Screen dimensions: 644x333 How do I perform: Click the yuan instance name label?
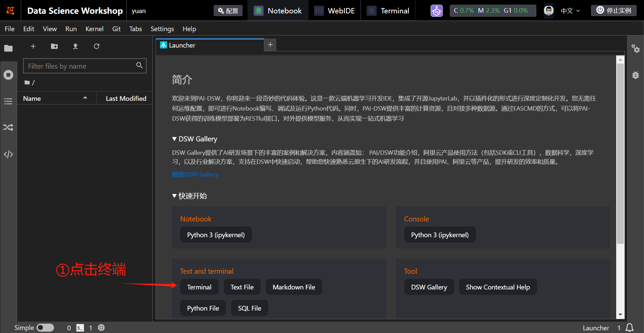tap(139, 11)
